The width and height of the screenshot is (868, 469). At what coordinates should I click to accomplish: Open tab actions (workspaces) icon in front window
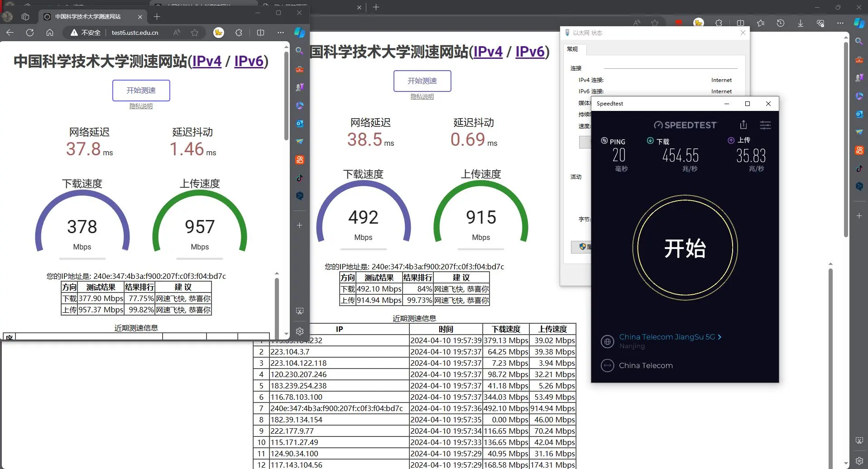tap(25, 17)
